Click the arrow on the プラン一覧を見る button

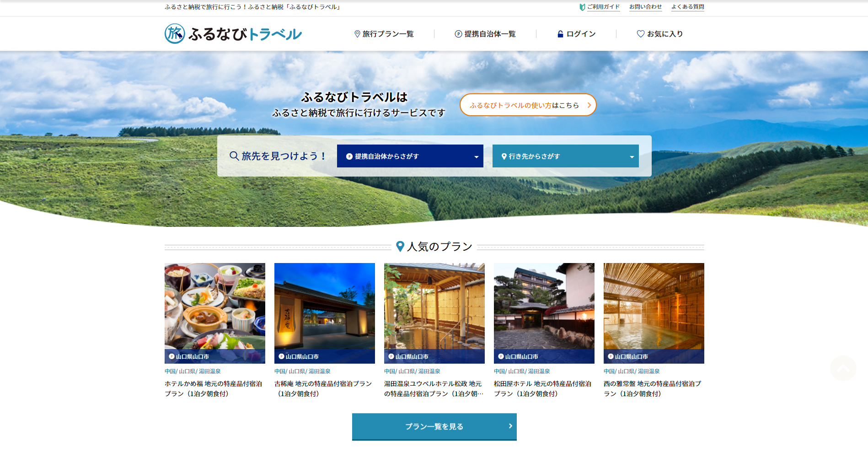coord(510,426)
